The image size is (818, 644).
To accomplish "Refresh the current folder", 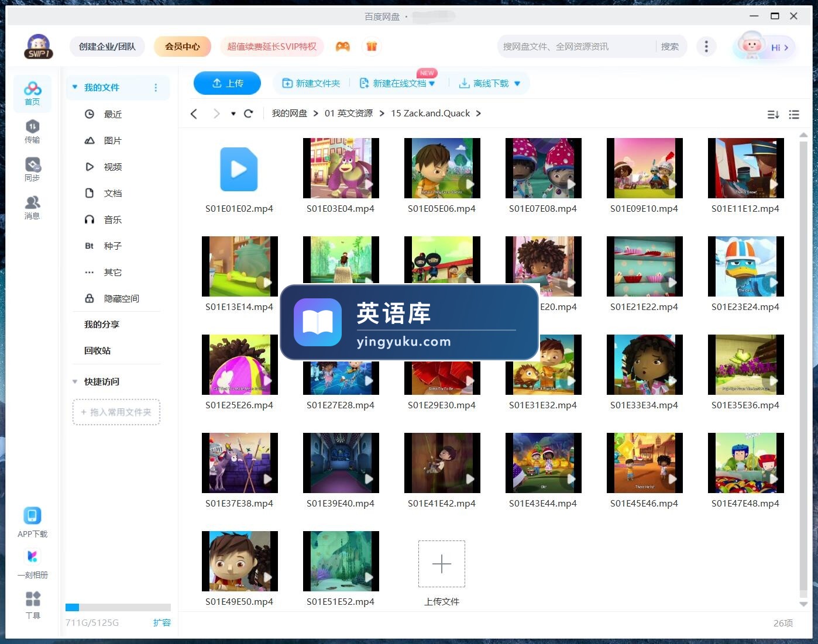I will click(x=248, y=113).
